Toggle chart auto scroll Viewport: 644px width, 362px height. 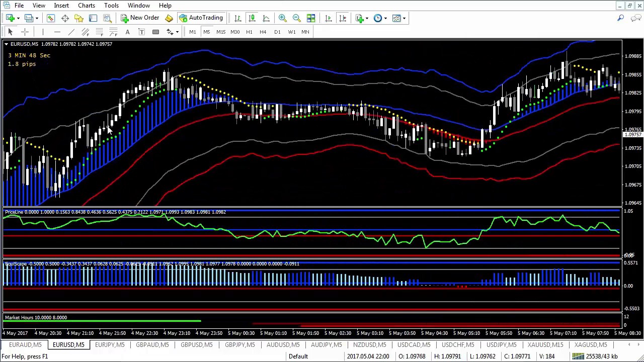(x=329, y=18)
